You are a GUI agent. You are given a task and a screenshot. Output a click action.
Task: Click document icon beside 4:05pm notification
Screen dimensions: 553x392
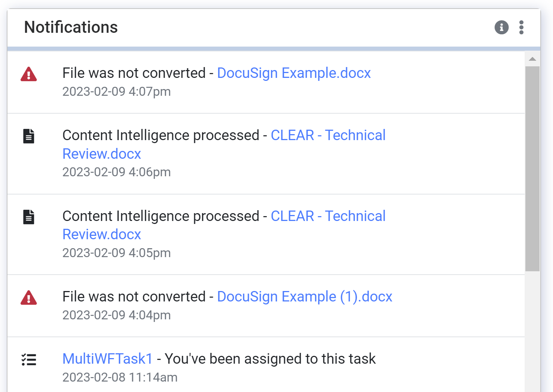pos(29,217)
